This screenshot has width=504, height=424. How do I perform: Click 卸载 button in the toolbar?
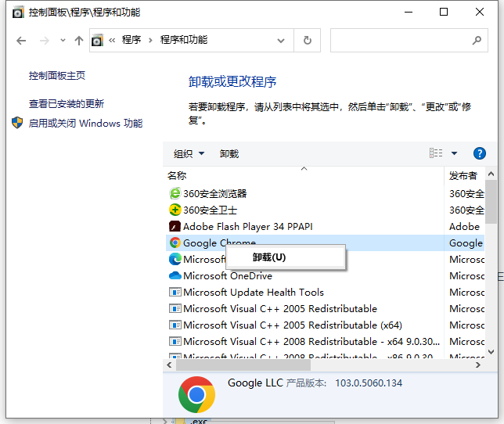229,154
